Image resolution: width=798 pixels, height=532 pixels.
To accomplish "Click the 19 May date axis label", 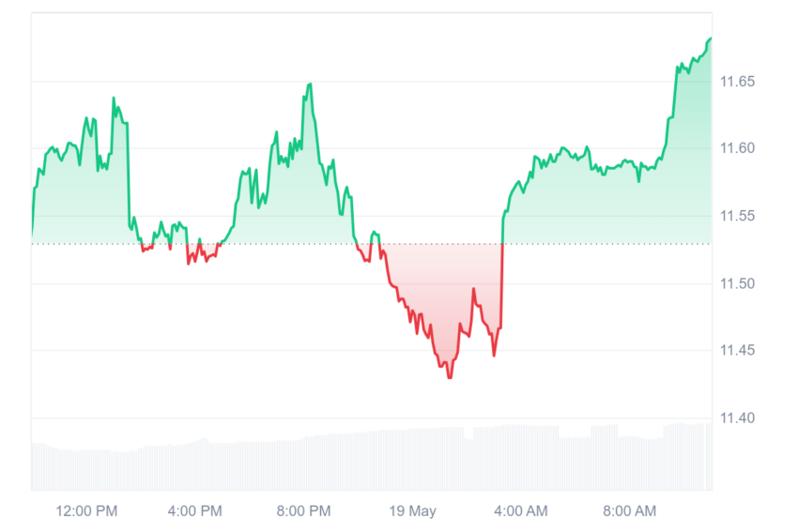I will [x=413, y=510].
